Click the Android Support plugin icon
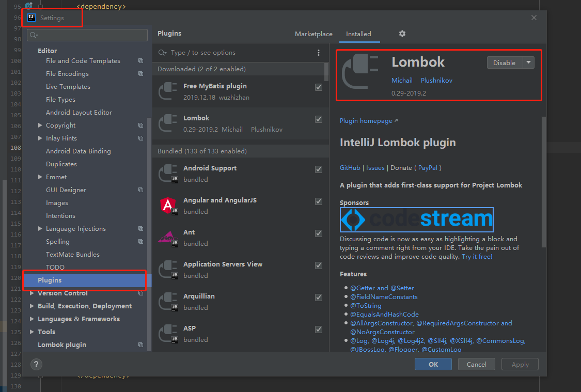 point(168,174)
